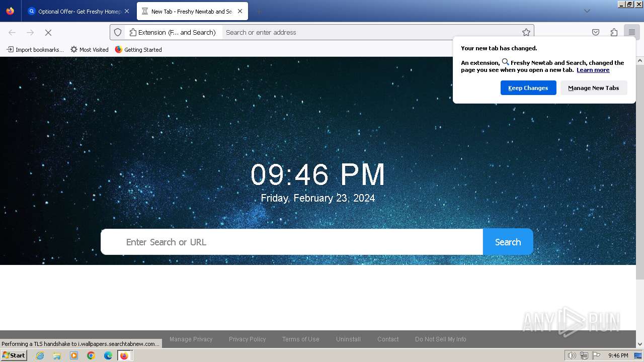644x362 pixels.
Task: Stop loading the page
Action: tap(48, 32)
